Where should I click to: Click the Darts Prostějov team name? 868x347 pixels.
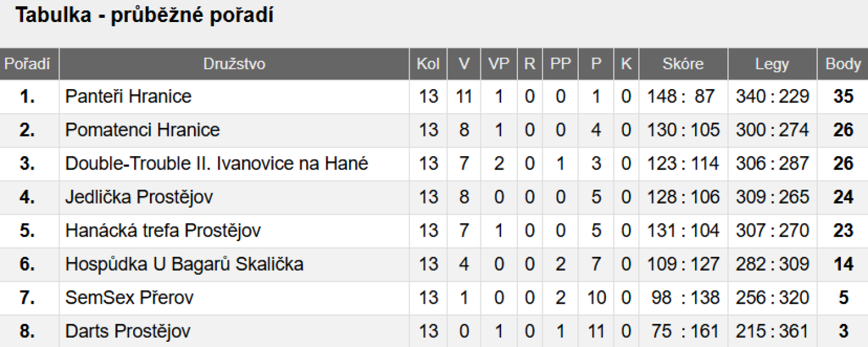point(128,331)
